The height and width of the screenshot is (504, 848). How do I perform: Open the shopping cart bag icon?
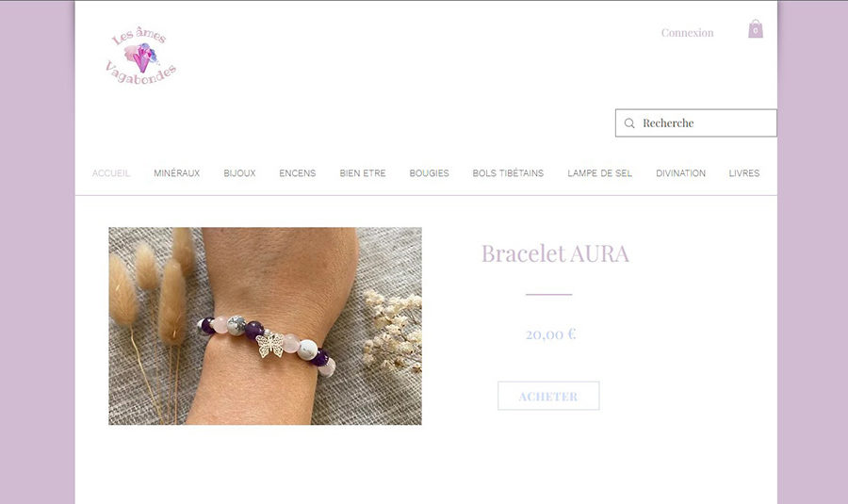756,29
